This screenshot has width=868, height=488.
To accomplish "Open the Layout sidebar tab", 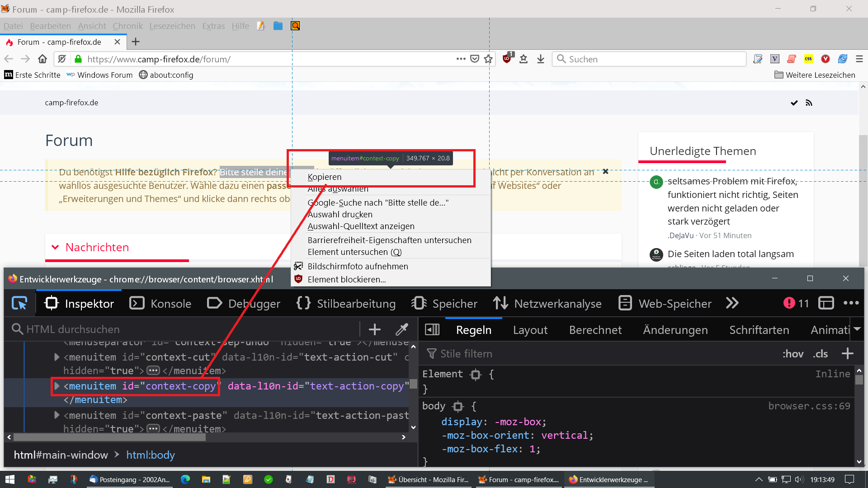I will pos(530,330).
